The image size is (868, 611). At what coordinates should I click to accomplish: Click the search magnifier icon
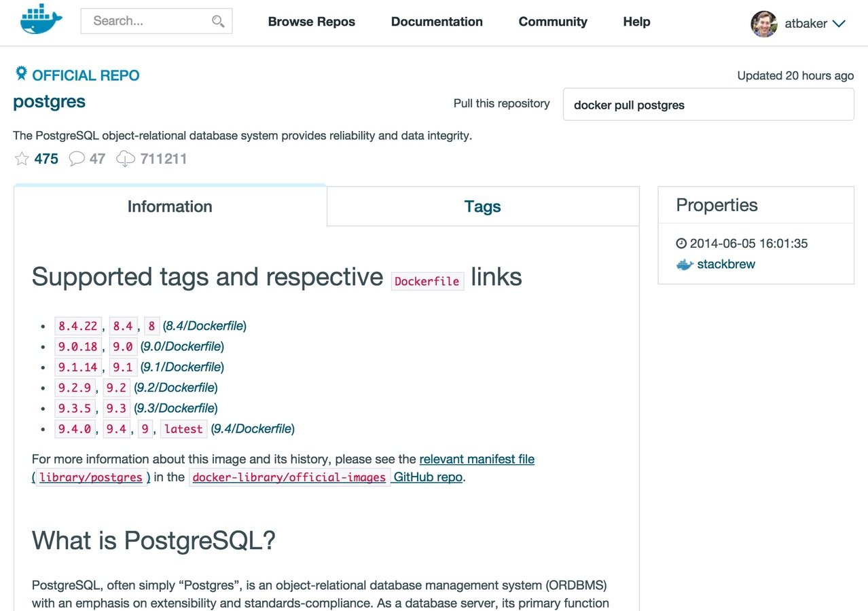coord(218,21)
